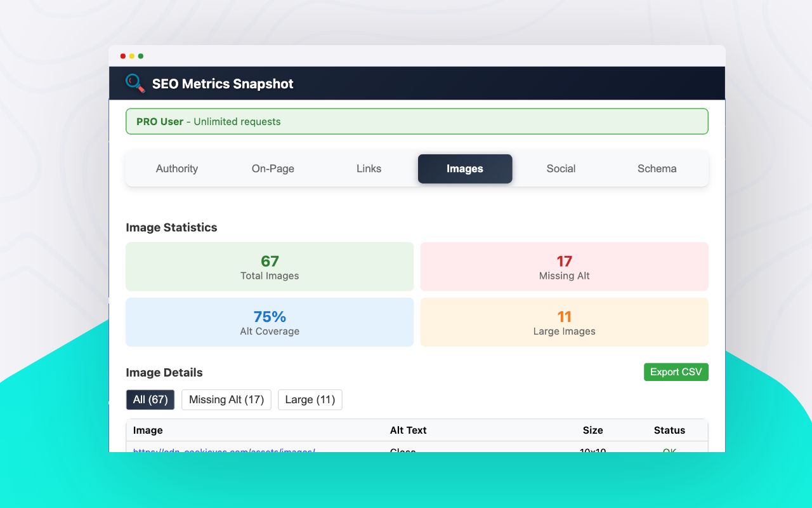Show only Large (11) images
Screen dimensions: 812x508
(x=310, y=399)
